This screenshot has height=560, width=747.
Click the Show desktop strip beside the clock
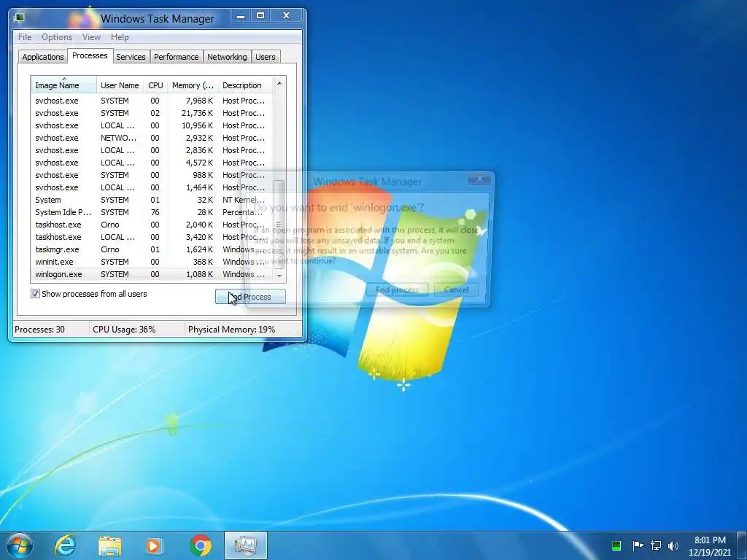[x=741, y=545]
